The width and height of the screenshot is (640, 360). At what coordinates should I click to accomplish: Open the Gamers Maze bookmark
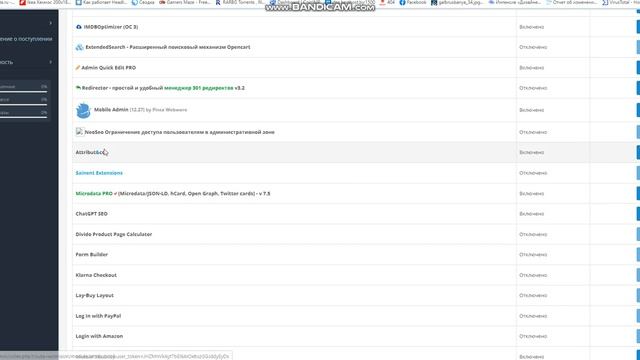185,2
